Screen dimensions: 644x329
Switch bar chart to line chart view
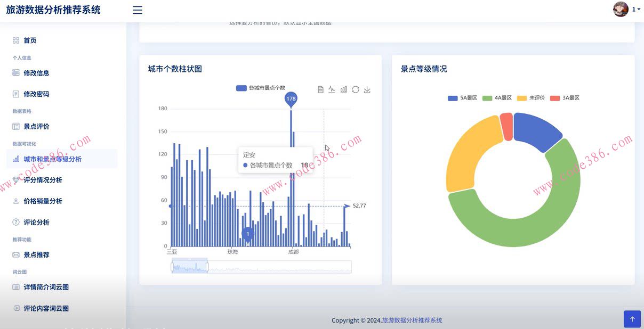[x=332, y=89]
